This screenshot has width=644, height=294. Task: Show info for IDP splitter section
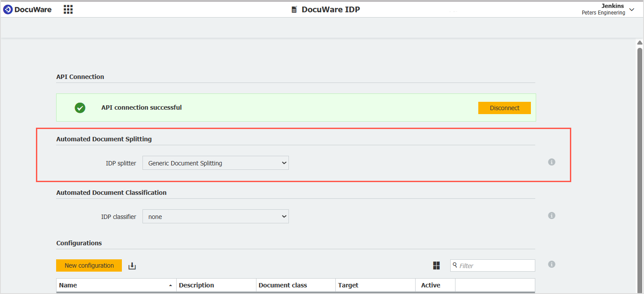coord(551,162)
